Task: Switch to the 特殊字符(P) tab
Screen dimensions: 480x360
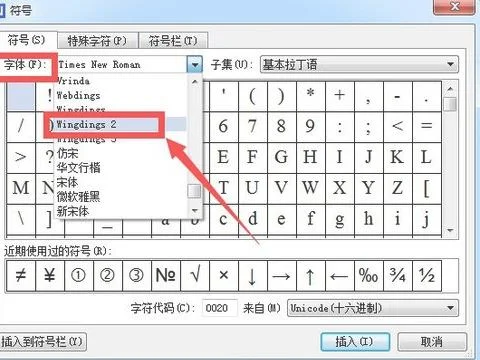Action: pos(97,41)
